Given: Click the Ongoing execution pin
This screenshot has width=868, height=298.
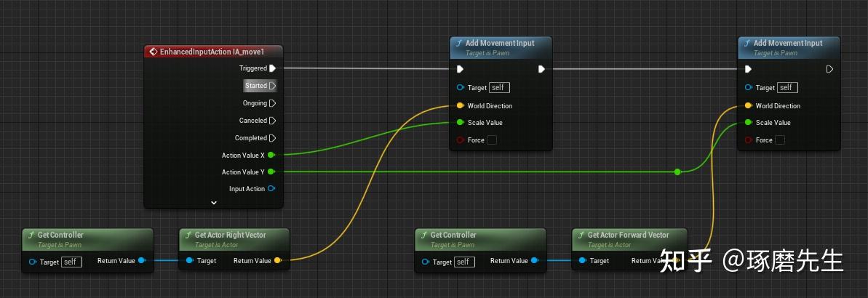Looking at the screenshot, I should tap(272, 103).
